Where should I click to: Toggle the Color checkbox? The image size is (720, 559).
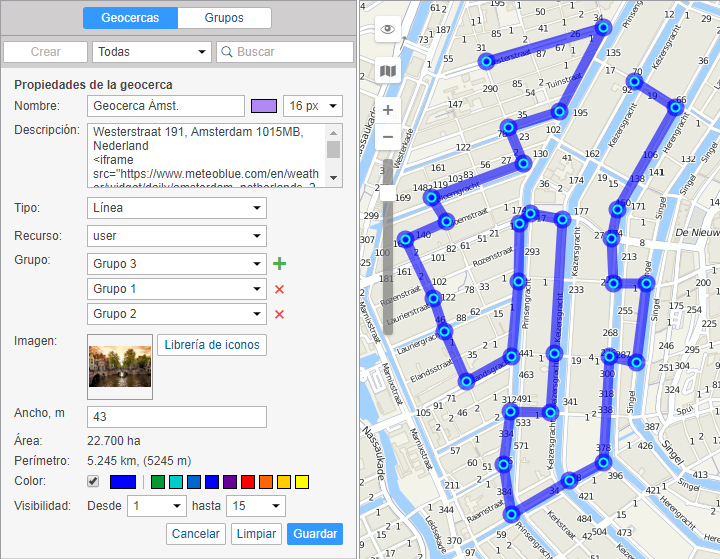(94, 482)
